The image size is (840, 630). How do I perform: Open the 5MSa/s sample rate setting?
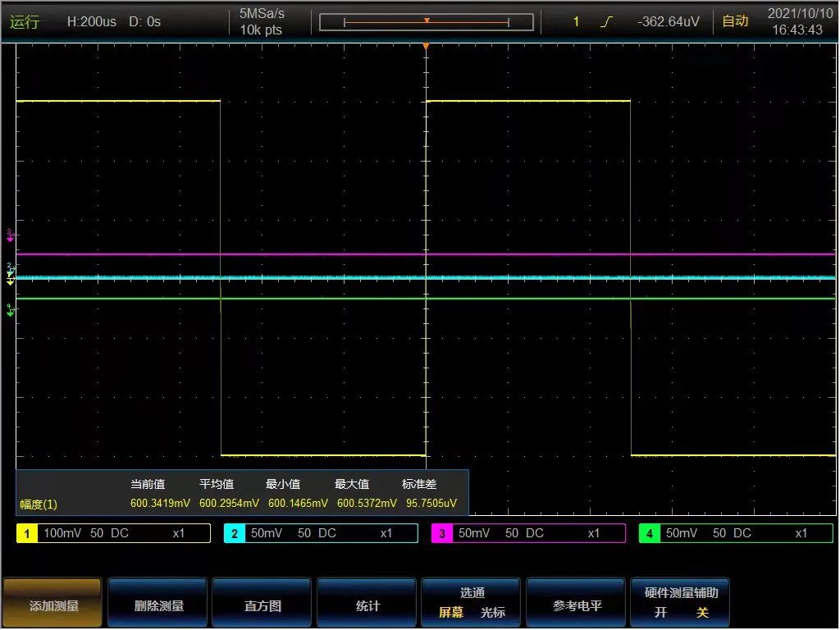coord(262,14)
